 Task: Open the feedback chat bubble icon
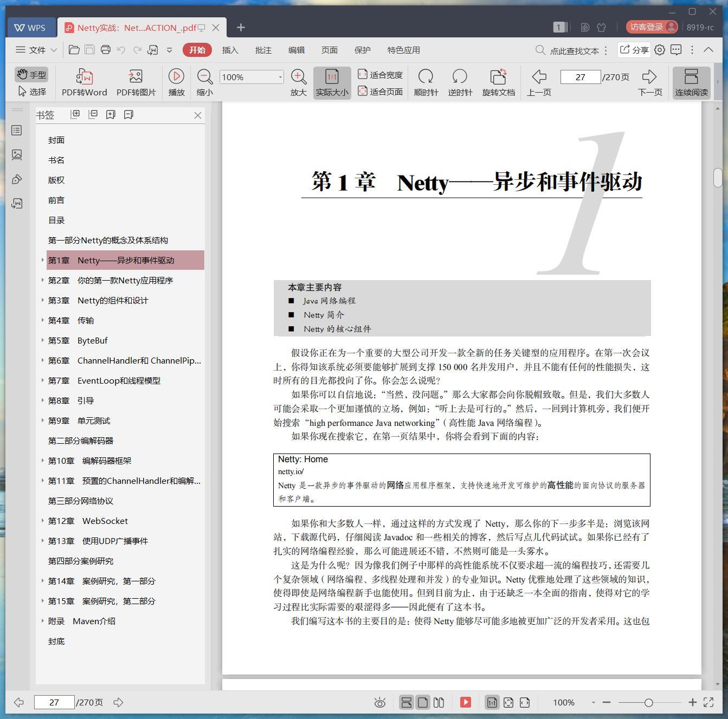[x=676, y=50]
